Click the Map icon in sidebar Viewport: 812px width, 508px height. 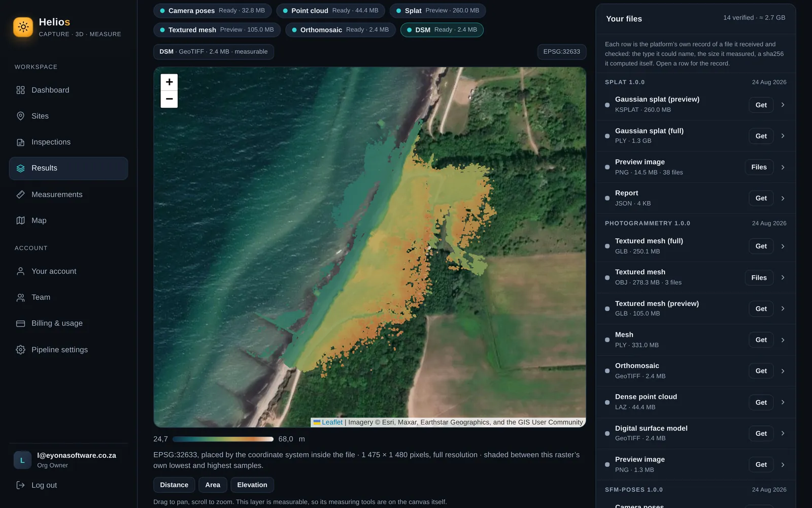[x=20, y=220]
